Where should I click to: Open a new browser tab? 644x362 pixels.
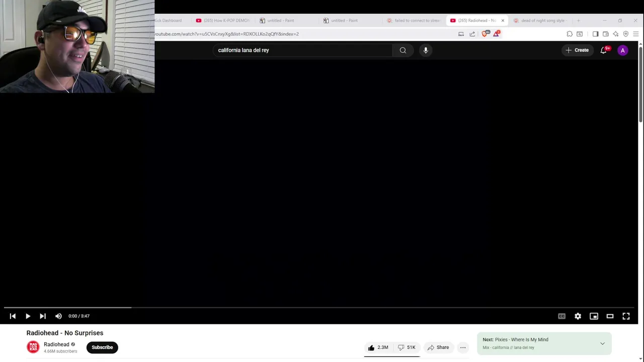tap(579, 21)
